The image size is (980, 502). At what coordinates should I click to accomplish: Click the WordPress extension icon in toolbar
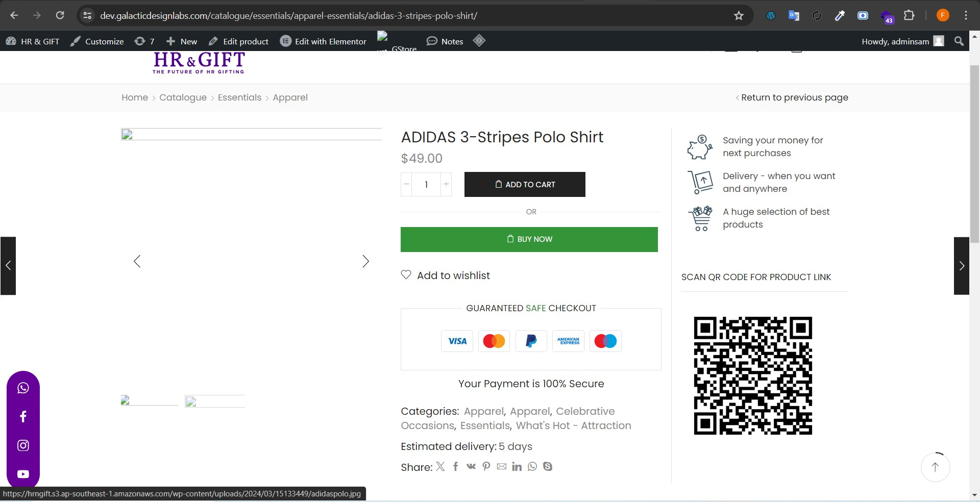pyautogui.click(x=771, y=15)
